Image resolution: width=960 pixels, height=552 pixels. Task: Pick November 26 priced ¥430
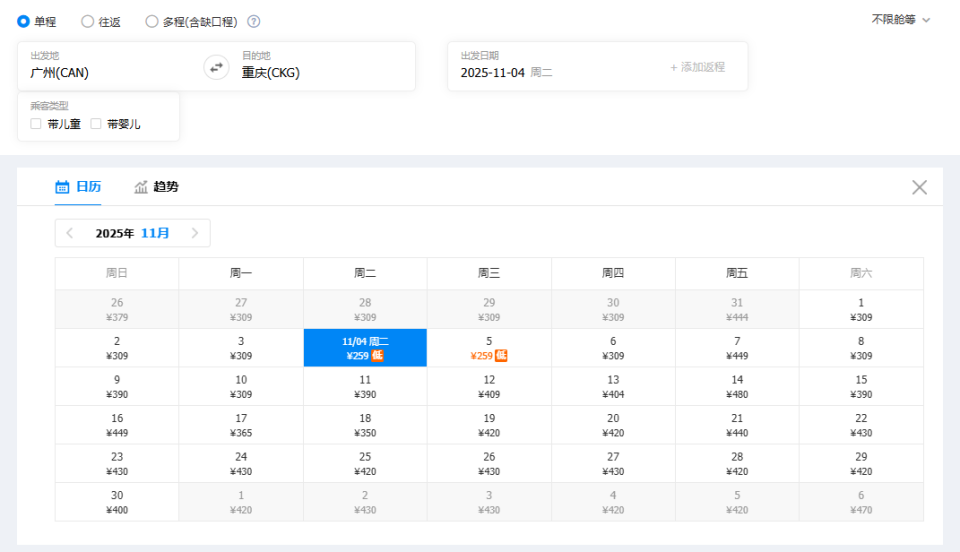(x=489, y=463)
